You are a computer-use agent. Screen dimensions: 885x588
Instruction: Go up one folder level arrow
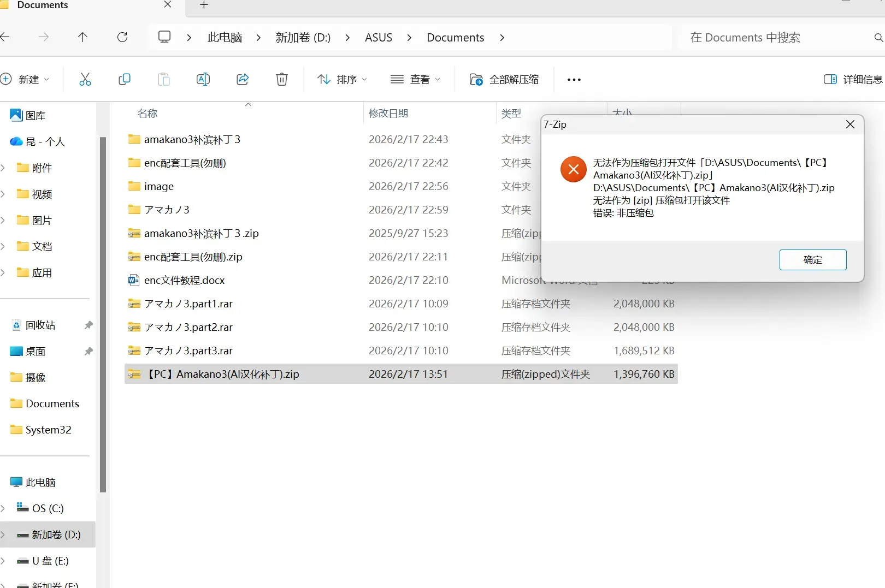coord(82,37)
